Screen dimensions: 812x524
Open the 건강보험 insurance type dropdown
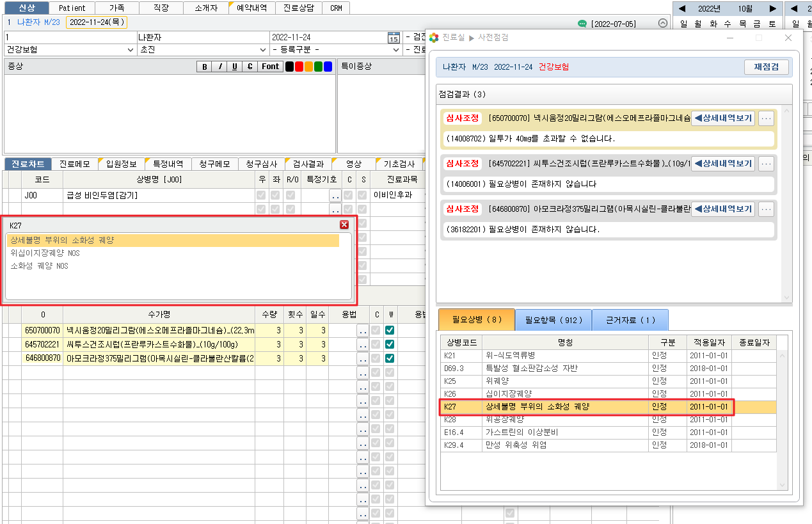point(131,49)
